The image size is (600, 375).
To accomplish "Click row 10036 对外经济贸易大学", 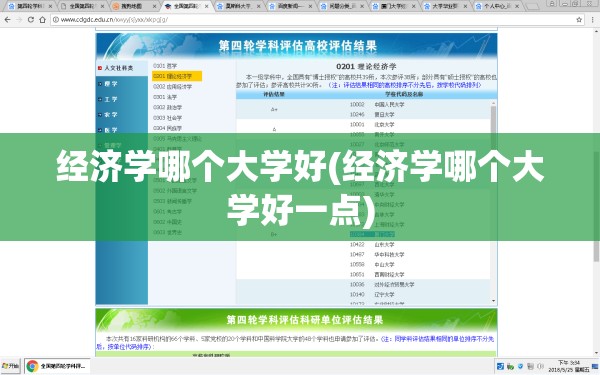I will 382,284.
